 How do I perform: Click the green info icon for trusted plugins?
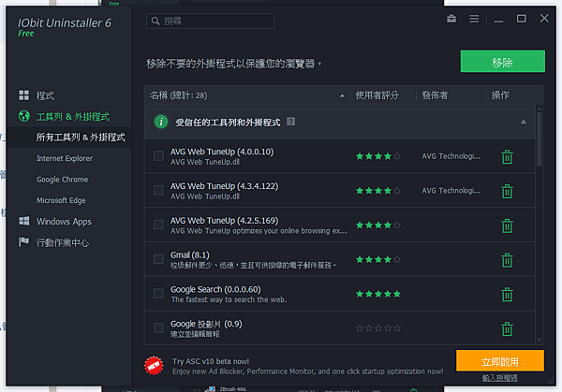pyautogui.click(x=161, y=122)
